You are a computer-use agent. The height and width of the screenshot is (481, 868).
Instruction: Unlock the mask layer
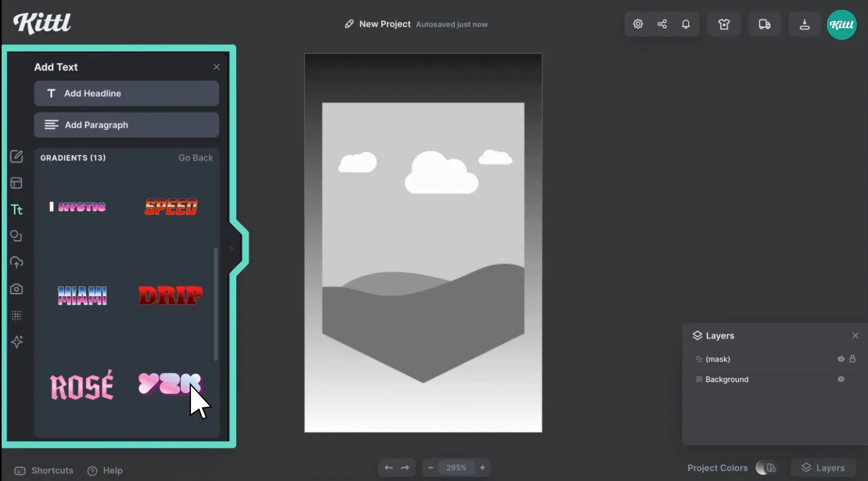pos(854,359)
